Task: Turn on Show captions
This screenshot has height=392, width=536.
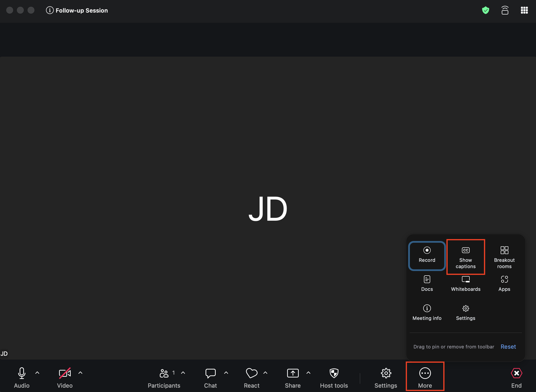Action: click(466, 257)
